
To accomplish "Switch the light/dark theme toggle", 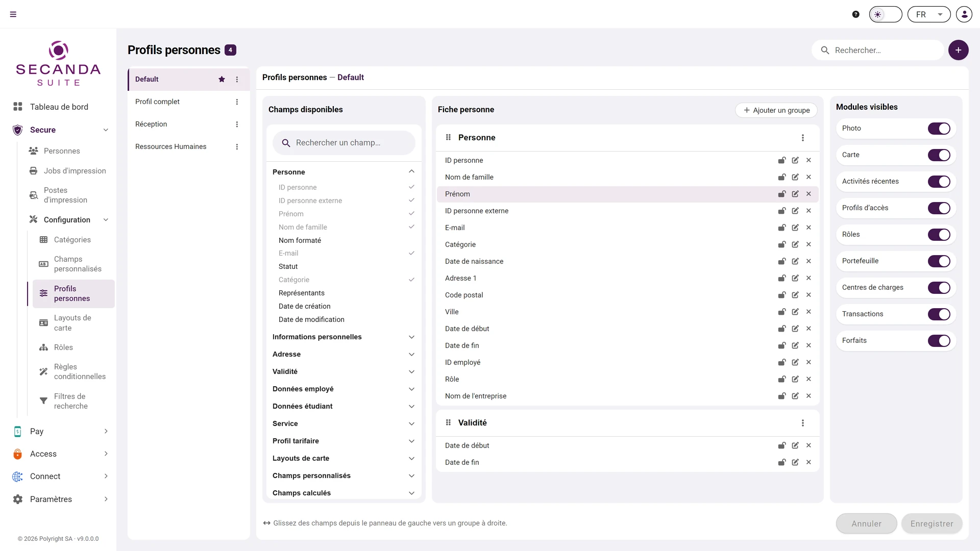I will (886, 14).
